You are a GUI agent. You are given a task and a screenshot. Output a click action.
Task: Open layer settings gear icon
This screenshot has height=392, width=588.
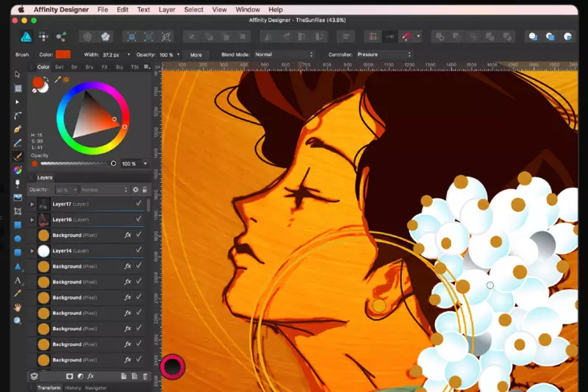136,190
